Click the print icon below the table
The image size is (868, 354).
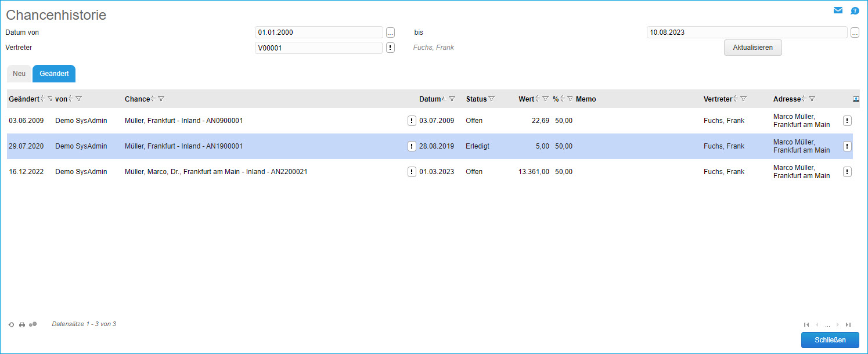[x=22, y=324]
